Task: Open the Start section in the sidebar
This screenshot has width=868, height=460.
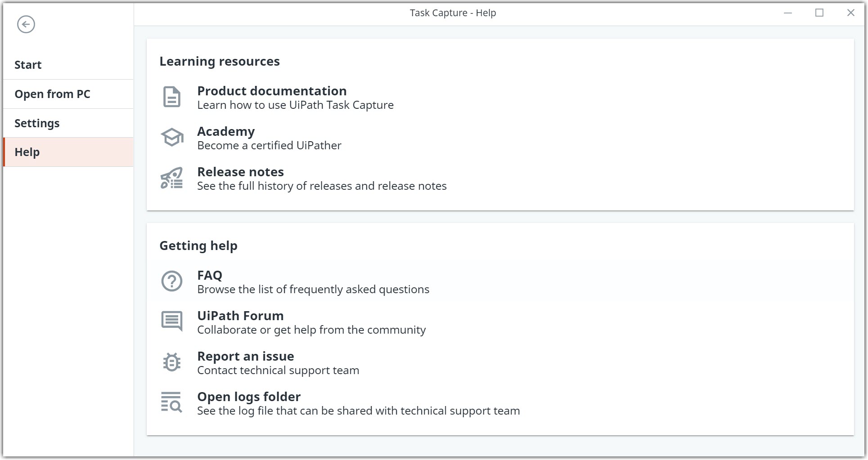Action: click(28, 64)
